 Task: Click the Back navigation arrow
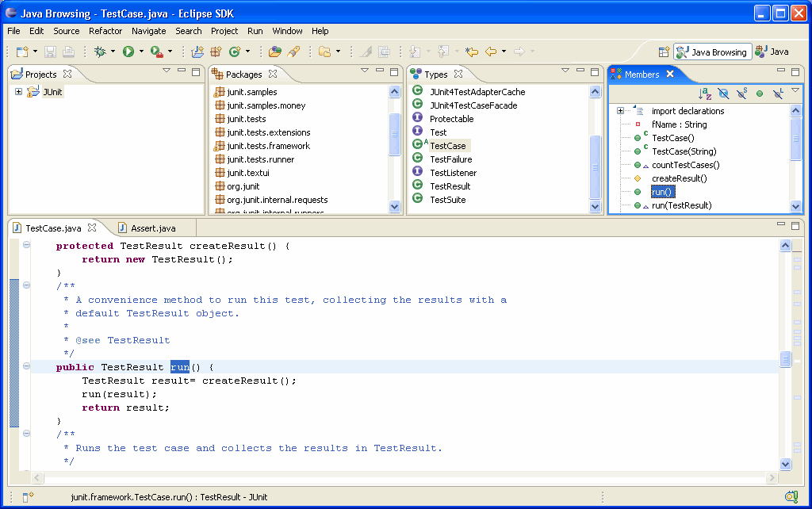[490, 52]
